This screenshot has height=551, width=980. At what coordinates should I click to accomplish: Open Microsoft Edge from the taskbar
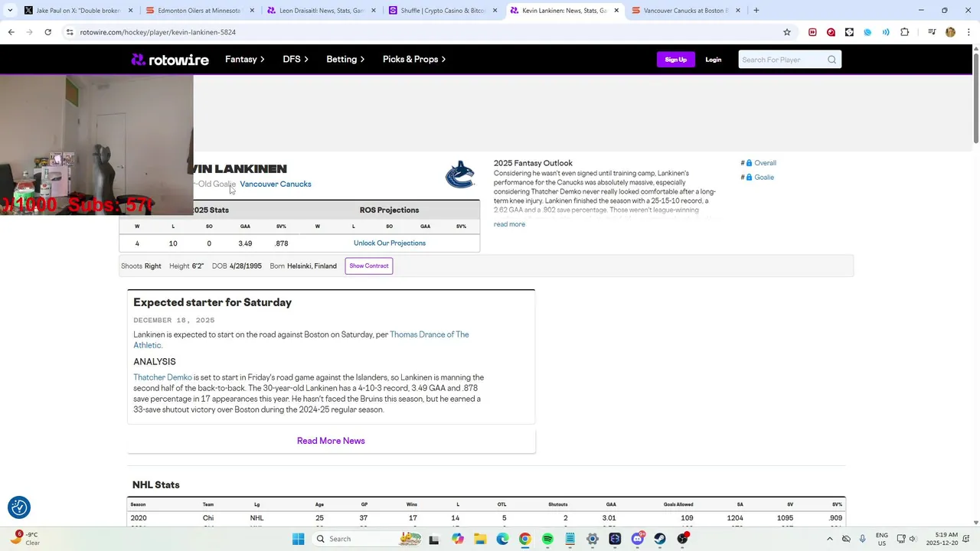coord(502,539)
